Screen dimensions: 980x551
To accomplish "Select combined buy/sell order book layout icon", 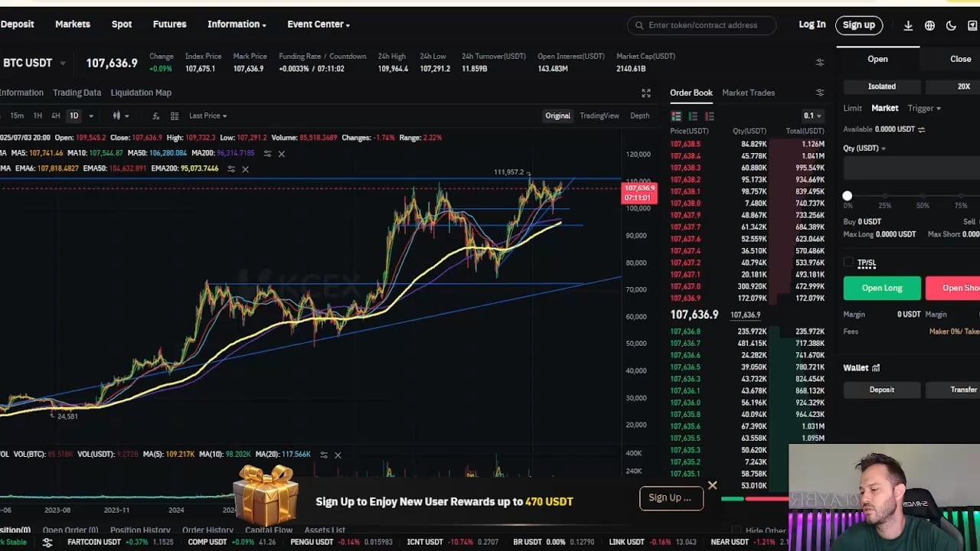I will [675, 116].
